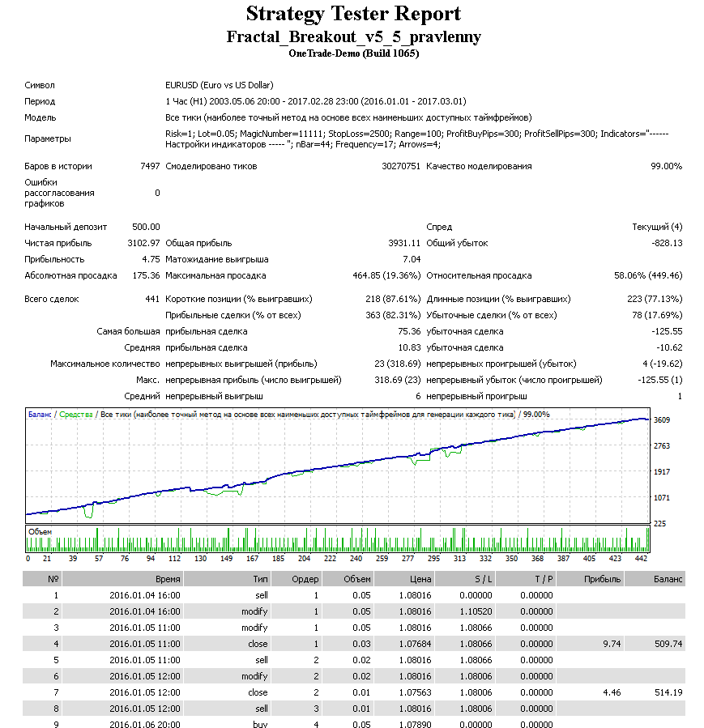Click the loss trades value 78 (17.69%)
The height and width of the screenshot is (728, 704).
tap(657, 315)
